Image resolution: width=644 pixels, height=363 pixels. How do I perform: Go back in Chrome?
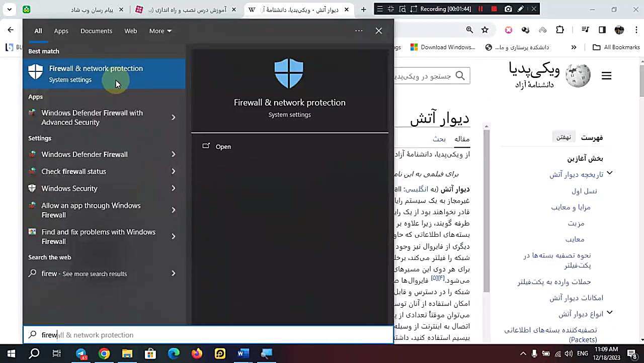pyautogui.click(x=11, y=30)
